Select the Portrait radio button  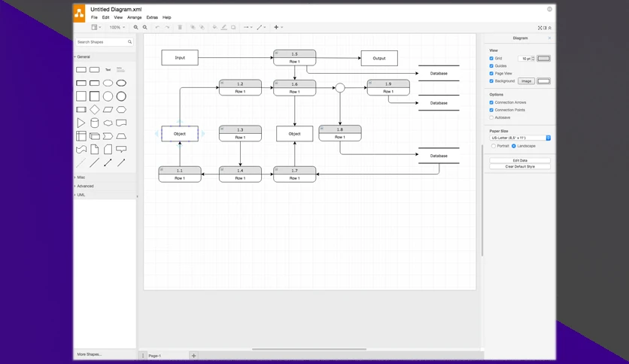click(494, 146)
